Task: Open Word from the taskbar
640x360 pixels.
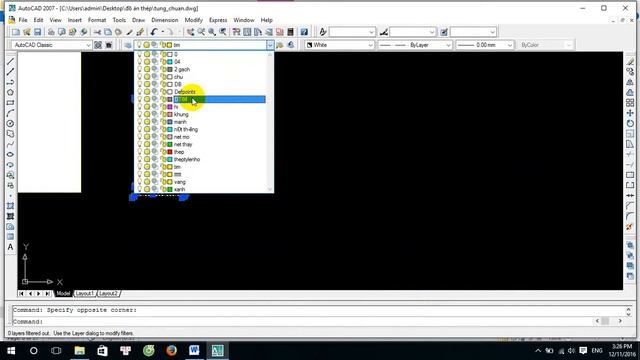Action: click(194, 351)
